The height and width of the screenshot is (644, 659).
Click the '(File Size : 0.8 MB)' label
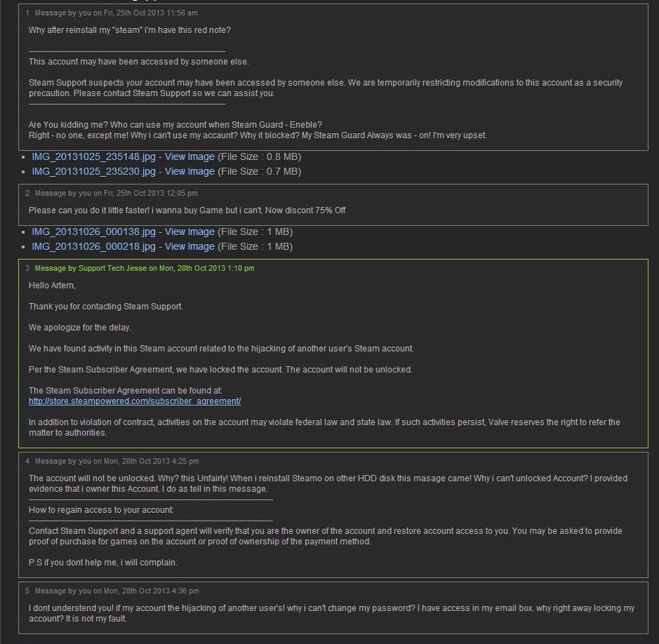click(259, 156)
